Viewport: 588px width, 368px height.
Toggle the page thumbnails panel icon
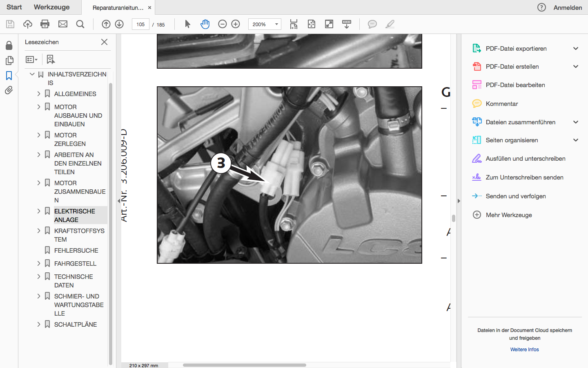[9, 61]
